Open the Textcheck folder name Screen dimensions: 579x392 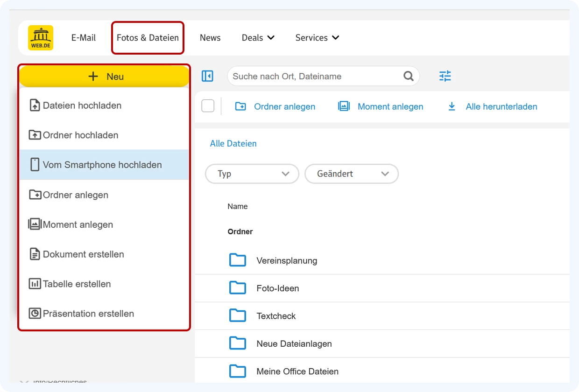click(x=276, y=316)
